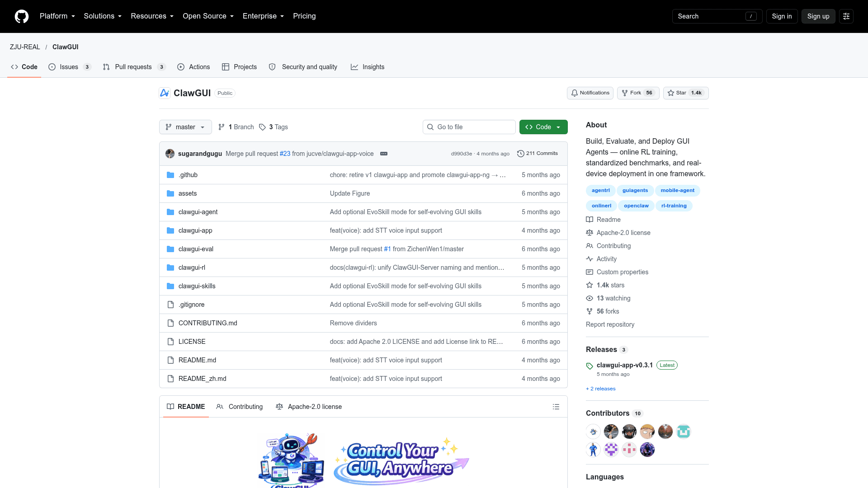Screen dimensions: 868x488
Task: Click the tag icon next to 3 Tags
Action: [x=262, y=127]
